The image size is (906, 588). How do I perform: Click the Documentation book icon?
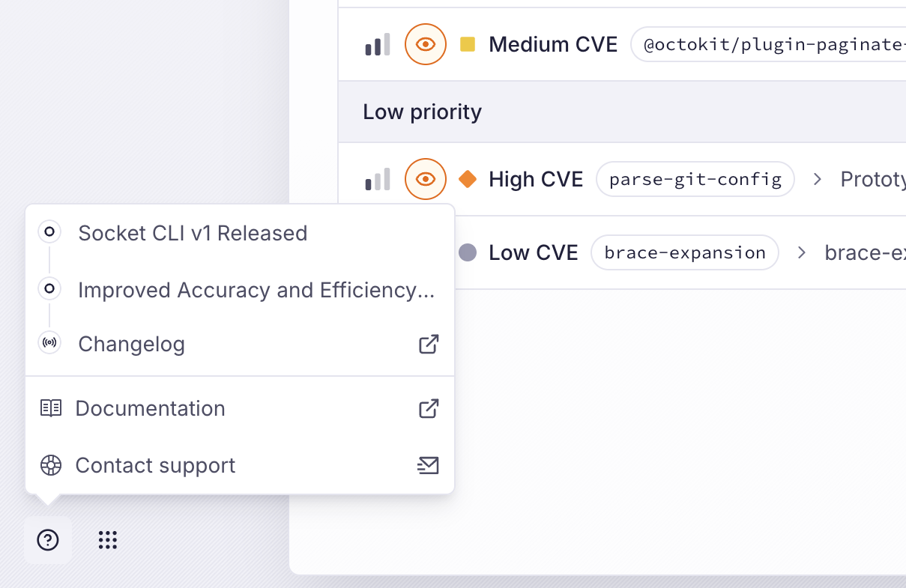pyautogui.click(x=50, y=407)
